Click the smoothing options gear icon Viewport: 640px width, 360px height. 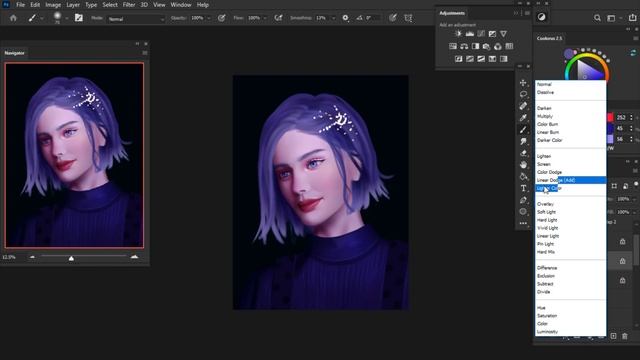point(345,18)
